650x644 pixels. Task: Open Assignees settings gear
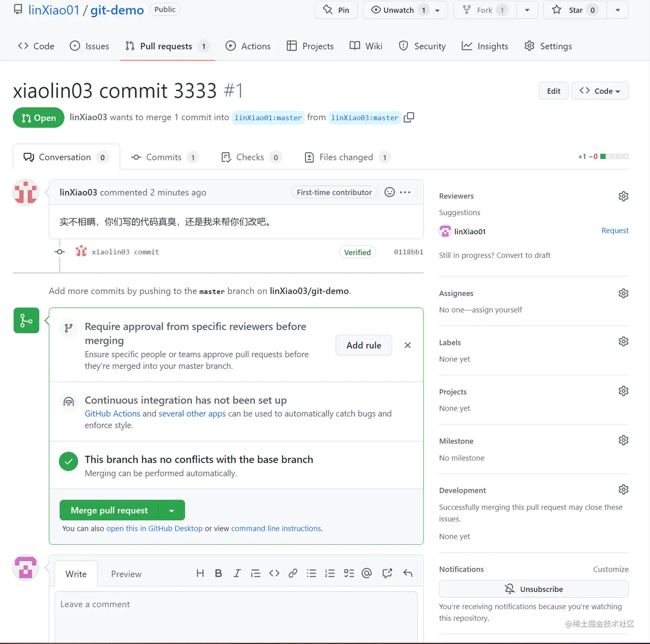[x=623, y=293]
